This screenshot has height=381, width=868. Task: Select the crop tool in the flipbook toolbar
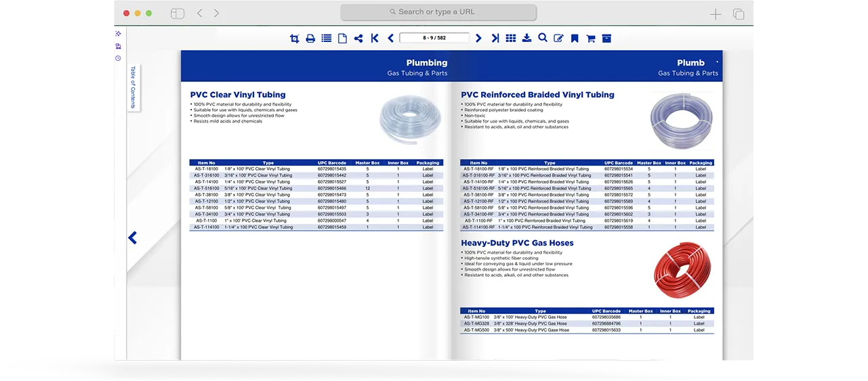[x=294, y=39]
